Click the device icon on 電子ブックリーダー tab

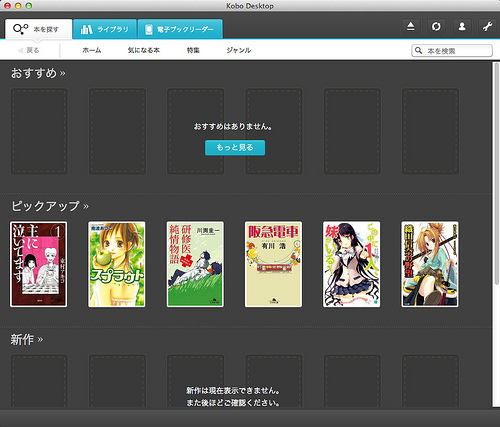(x=149, y=29)
